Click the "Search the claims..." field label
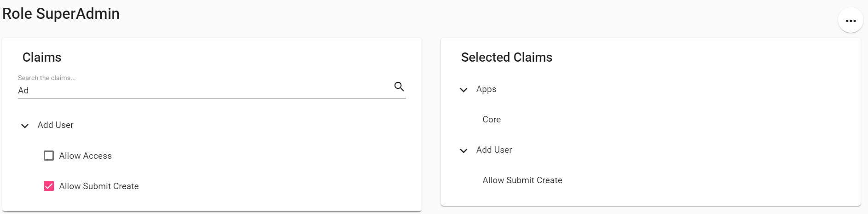 click(x=46, y=78)
